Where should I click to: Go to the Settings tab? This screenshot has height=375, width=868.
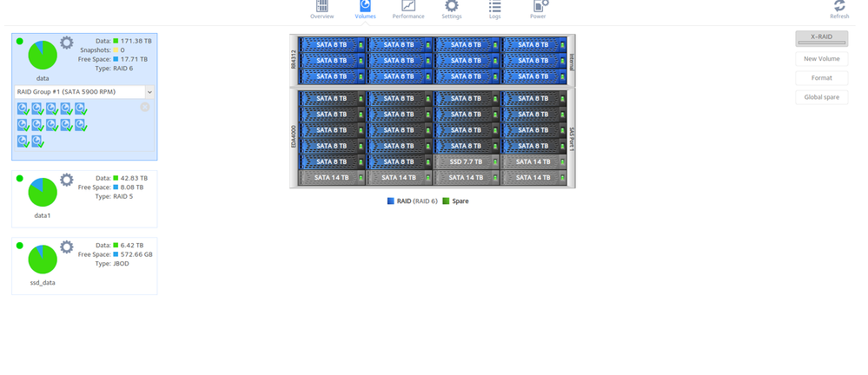point(452,10)
